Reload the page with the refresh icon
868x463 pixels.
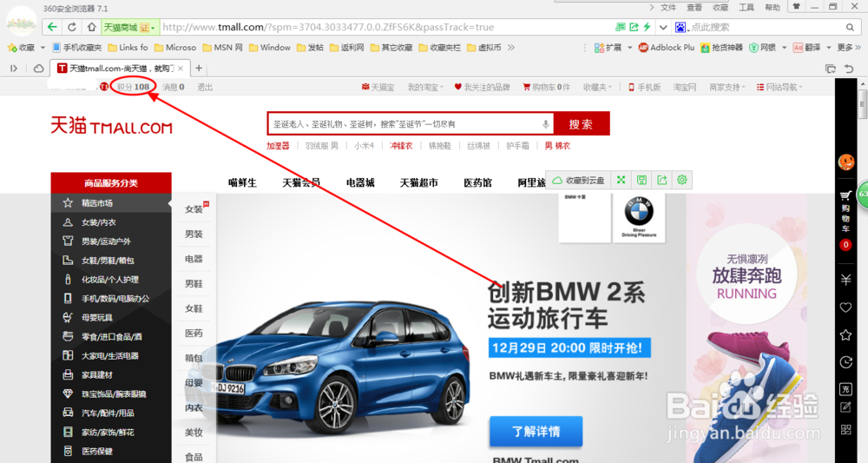tap(72, 27)
